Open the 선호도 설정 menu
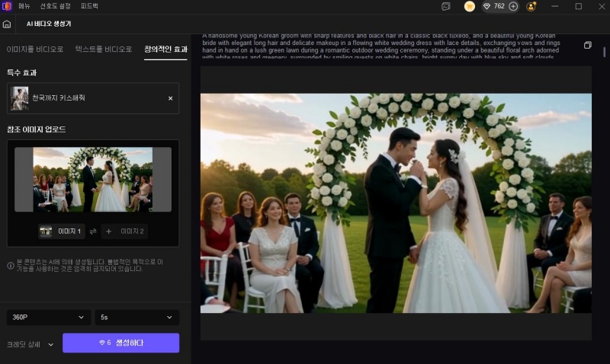This screenshot has height=364, width=610. [x=56, y=6]
